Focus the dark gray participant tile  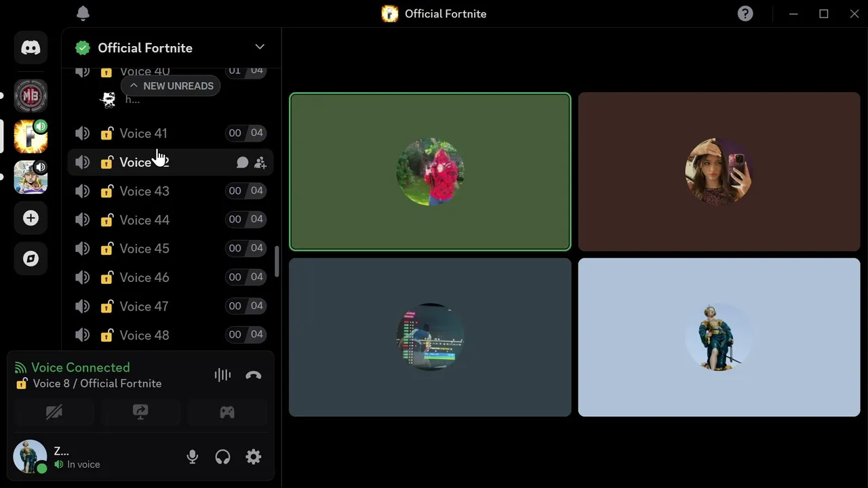tap(430, 337)
